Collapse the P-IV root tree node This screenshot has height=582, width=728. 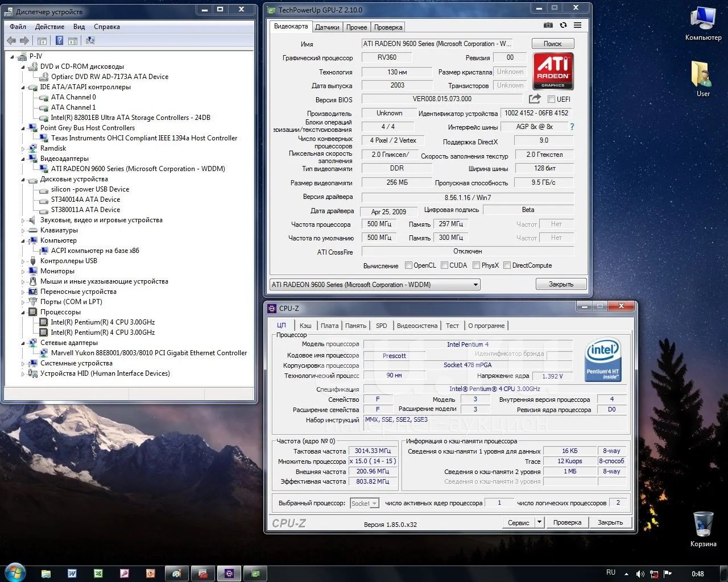tap(13, 56)
